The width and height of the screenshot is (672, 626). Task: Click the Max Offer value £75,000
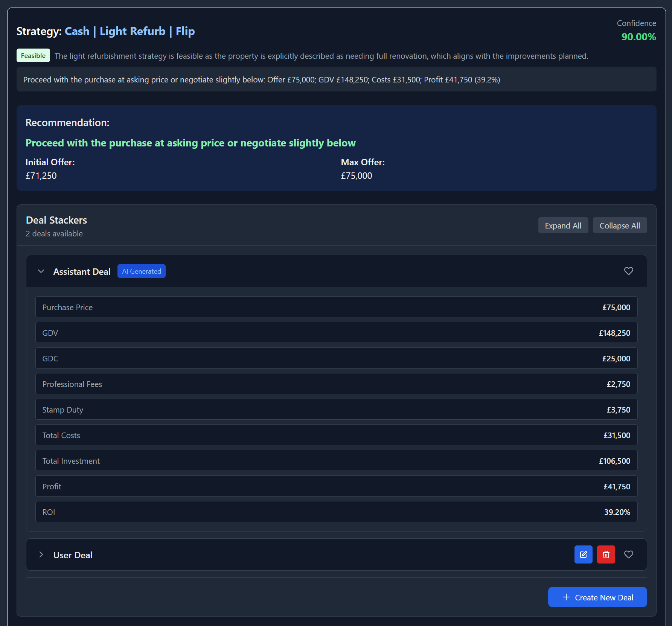356,175
